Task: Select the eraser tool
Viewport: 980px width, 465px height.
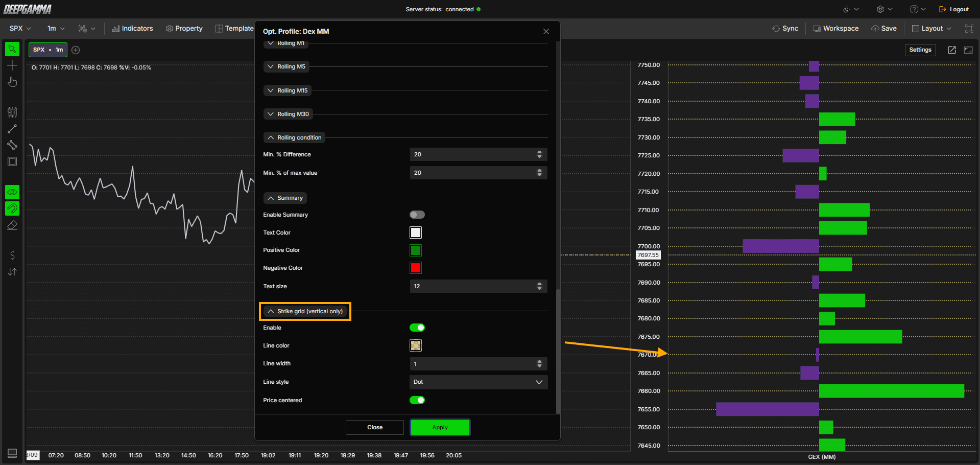Action: pyautogui.click(x=12, y=225)
